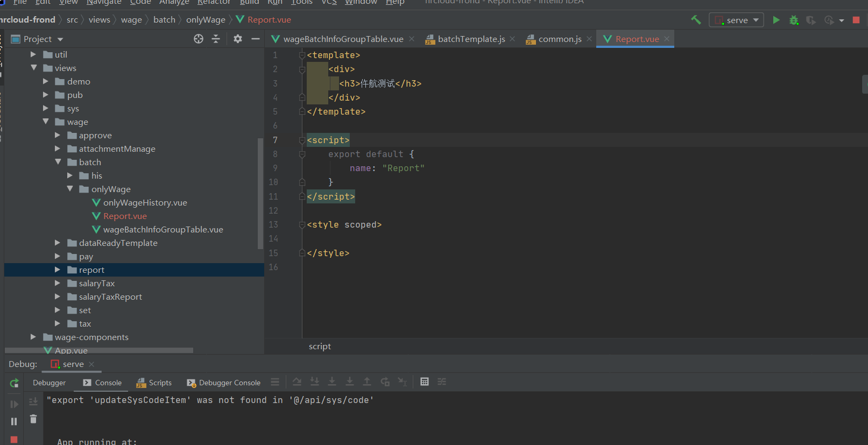Click the green Debug bug icon

point(794,20)
